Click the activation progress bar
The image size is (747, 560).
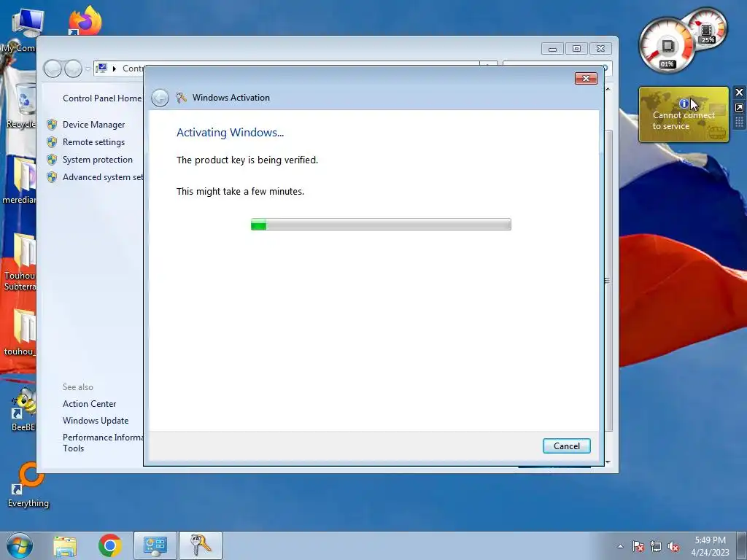click(381, 225)
